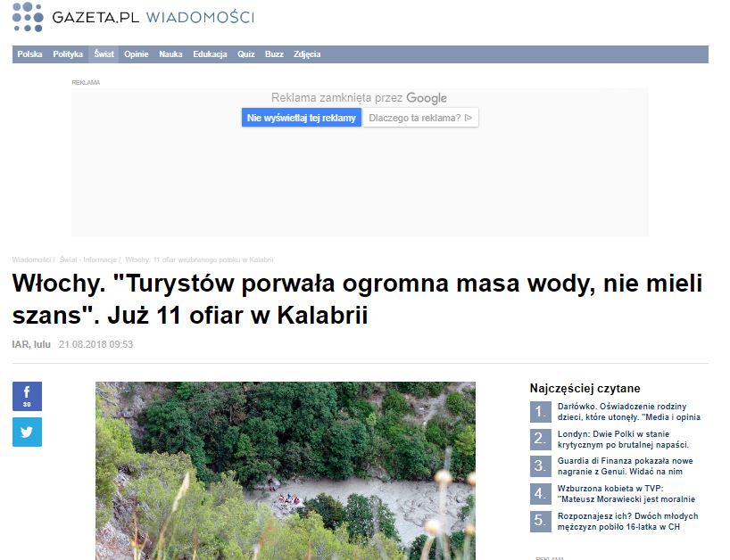Follow the 'Świat - Informacje' breadcrumb link

(x=88, y=259)
